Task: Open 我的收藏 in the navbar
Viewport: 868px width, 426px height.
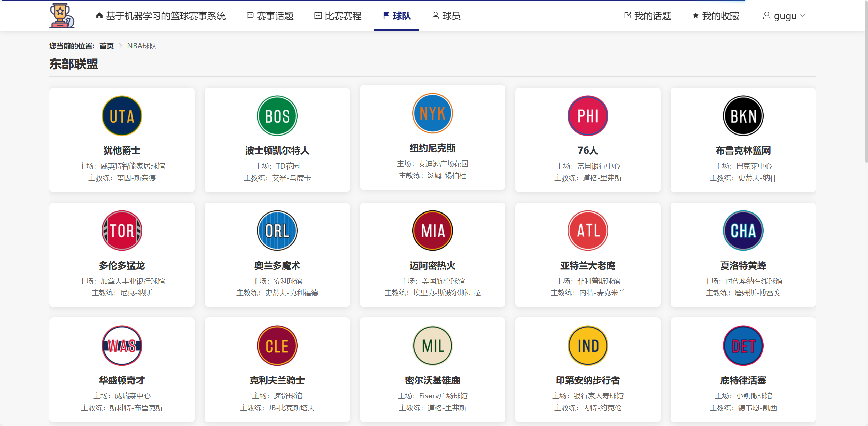Action: pyautogui.click(x=715, y=16)
